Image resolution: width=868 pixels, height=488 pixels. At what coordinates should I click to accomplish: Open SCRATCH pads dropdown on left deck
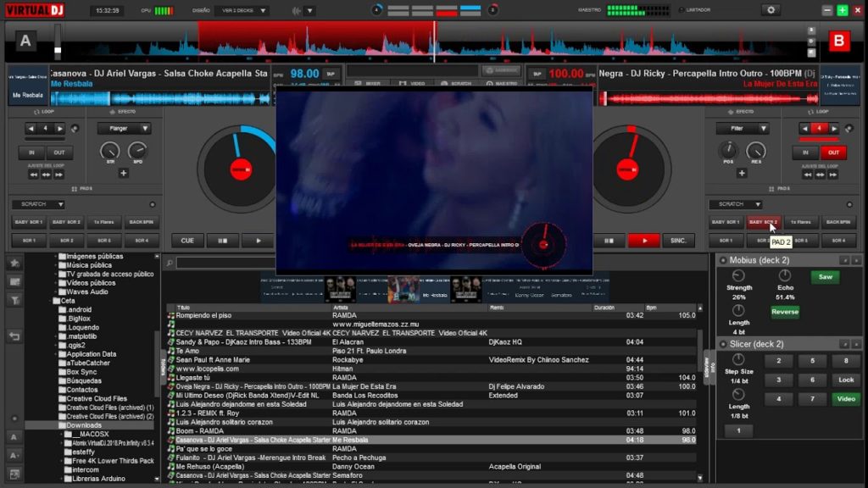tap(38, 204)
